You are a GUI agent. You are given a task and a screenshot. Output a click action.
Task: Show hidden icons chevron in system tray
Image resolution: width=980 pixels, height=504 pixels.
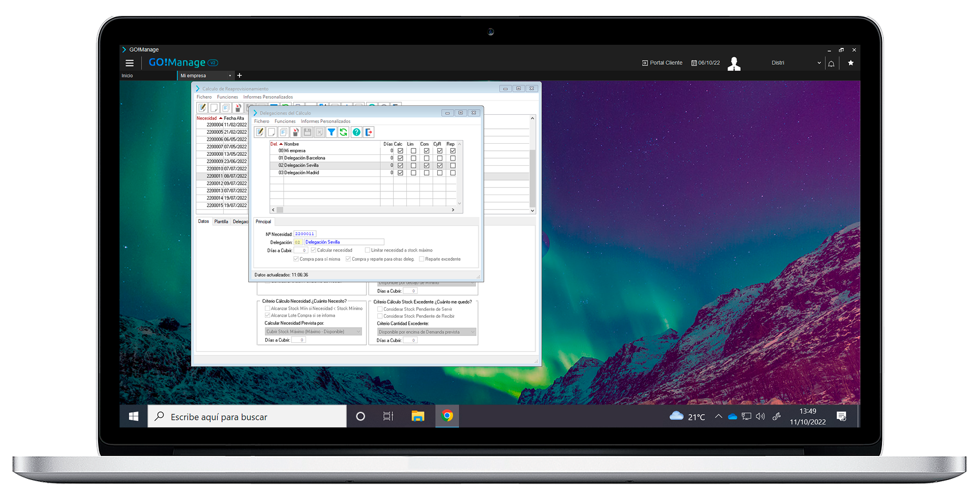[718, 416]
